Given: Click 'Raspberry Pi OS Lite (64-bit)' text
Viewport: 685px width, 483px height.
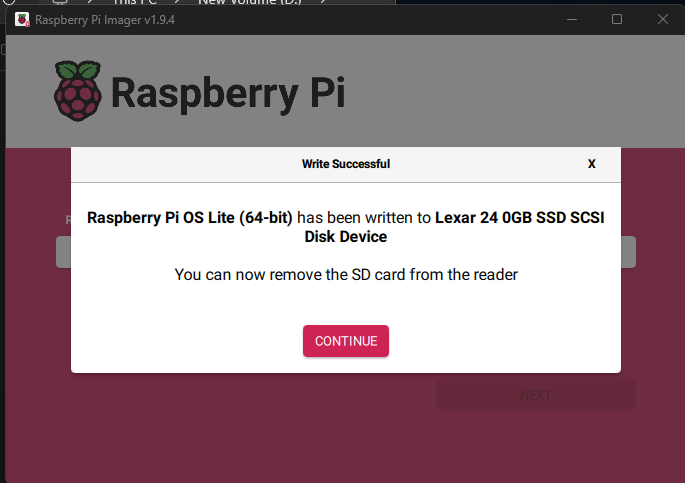Looking at the screenshot, I should pos(190,217).
